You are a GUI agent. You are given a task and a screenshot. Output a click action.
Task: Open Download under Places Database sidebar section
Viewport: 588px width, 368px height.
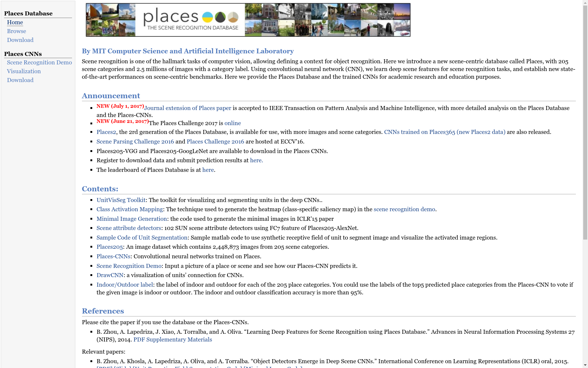coord(20,40)
